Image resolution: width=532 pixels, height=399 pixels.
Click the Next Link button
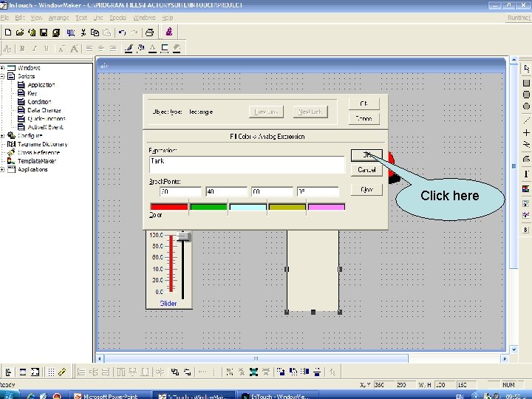tap(310, 112)
